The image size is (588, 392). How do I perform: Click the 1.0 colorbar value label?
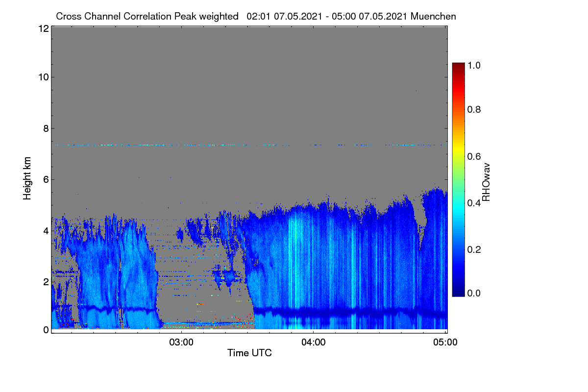click(x=474, y=65)
